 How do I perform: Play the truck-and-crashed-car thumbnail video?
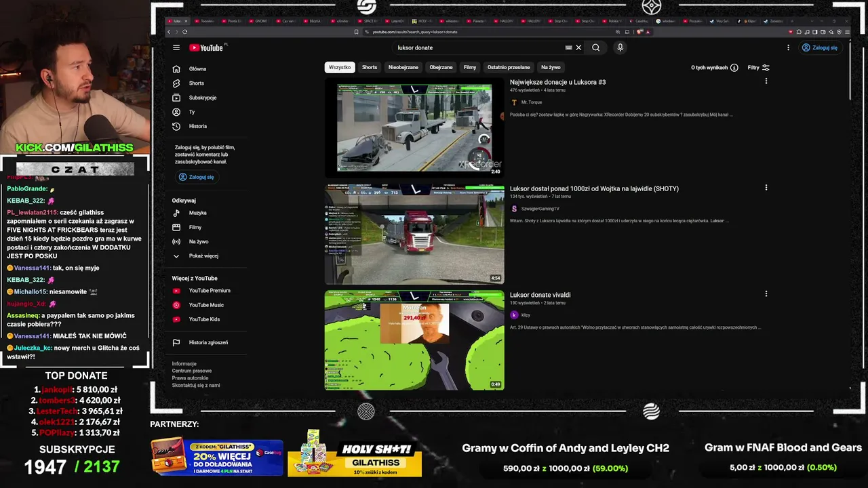(x=414, y=128)
